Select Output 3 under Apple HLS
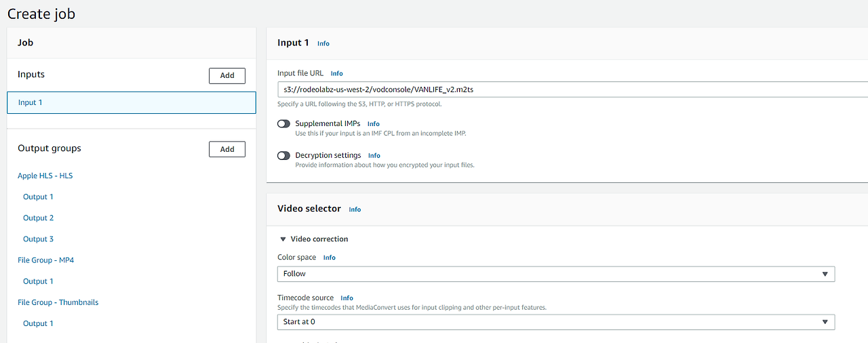 click(x=38, y=239)
